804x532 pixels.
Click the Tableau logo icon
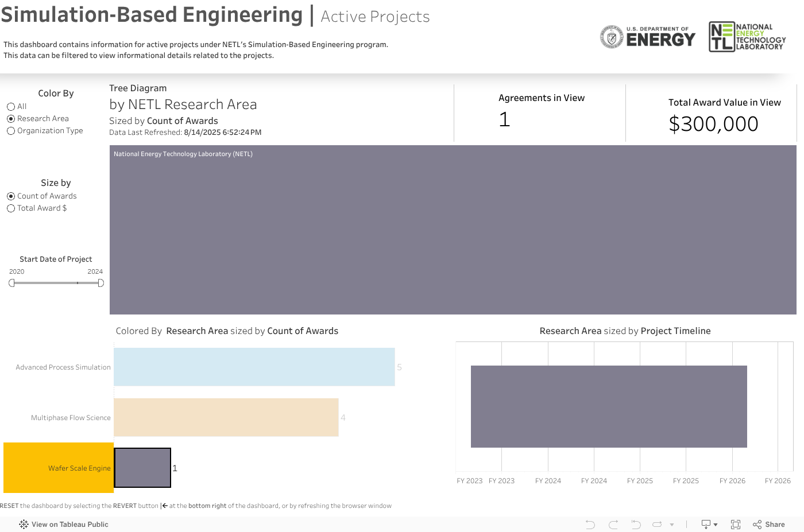(x=24, y=525)
